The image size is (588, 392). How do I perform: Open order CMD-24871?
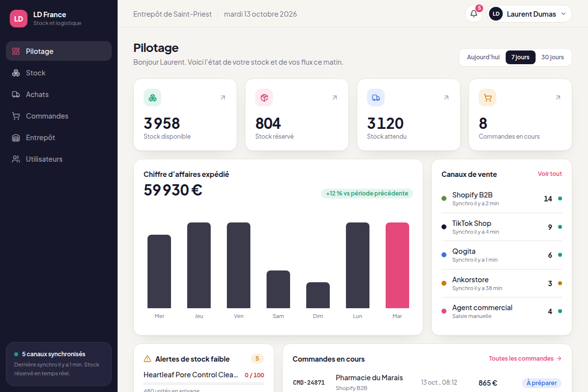(x=309, y=383)
